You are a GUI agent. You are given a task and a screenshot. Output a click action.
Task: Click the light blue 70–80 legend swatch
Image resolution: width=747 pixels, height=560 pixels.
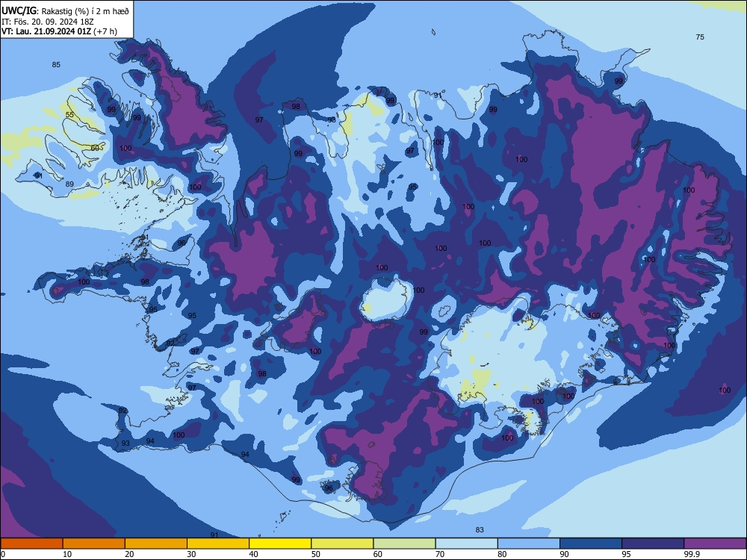(466, 544)
